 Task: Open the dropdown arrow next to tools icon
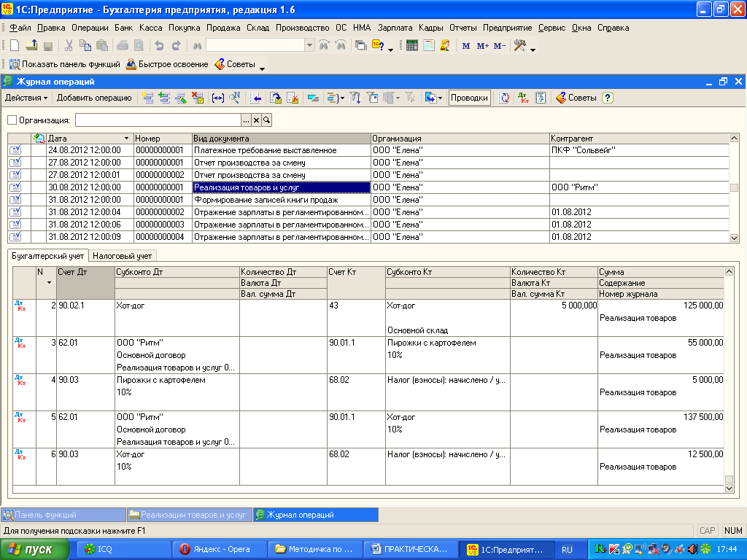pos(533,50)
